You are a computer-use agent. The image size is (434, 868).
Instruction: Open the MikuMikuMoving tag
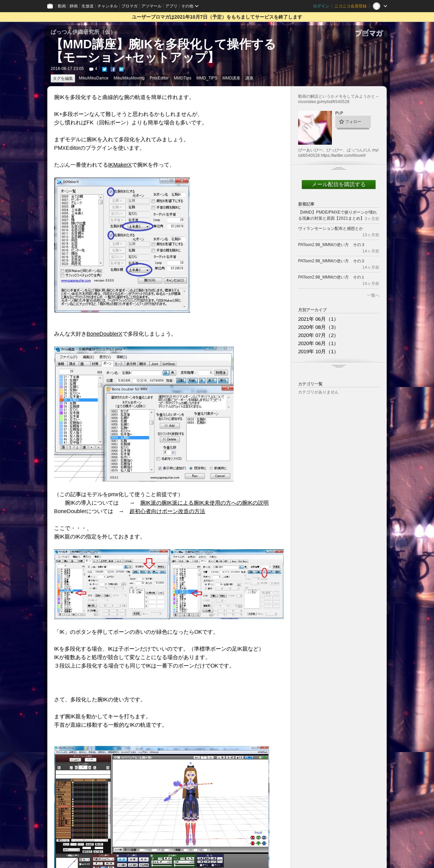(129, 78)
